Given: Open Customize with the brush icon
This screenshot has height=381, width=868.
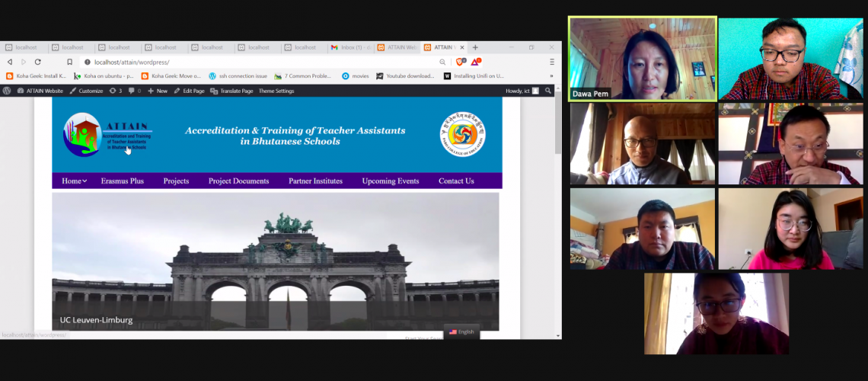Looking at the screenshot, I should (86, 91).
